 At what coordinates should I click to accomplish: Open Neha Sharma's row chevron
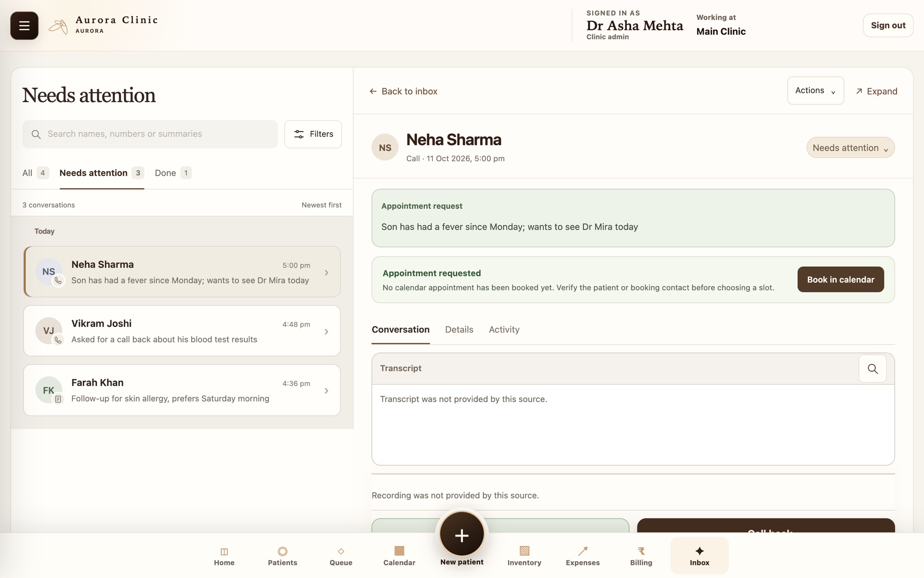click(x=326, y=272)
